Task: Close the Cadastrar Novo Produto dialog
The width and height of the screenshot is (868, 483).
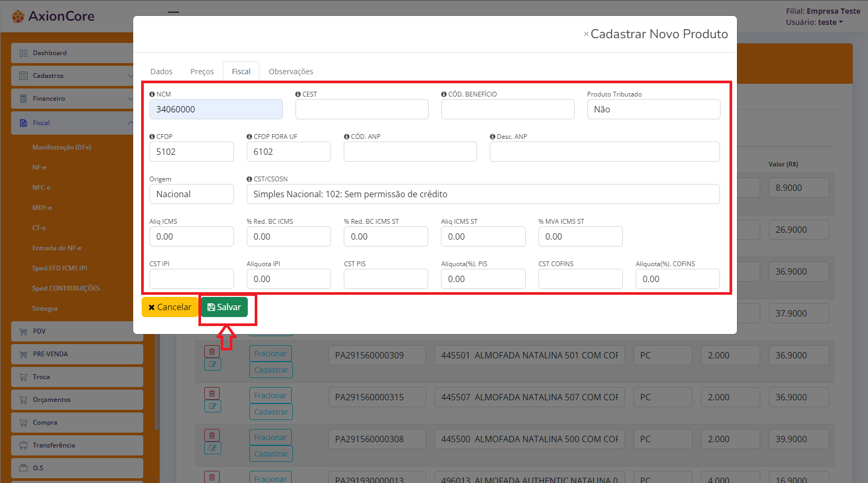Action: pos(586,34)
